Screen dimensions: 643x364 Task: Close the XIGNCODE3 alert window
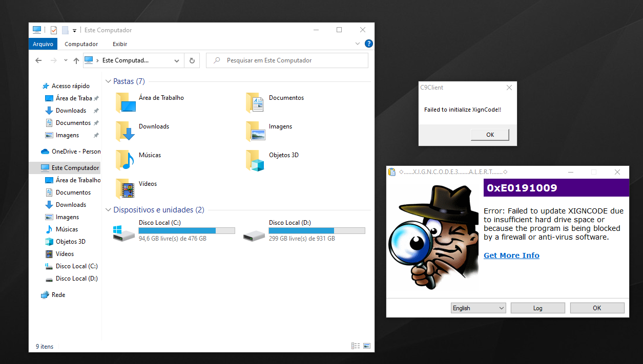click(x=617, y=172)
